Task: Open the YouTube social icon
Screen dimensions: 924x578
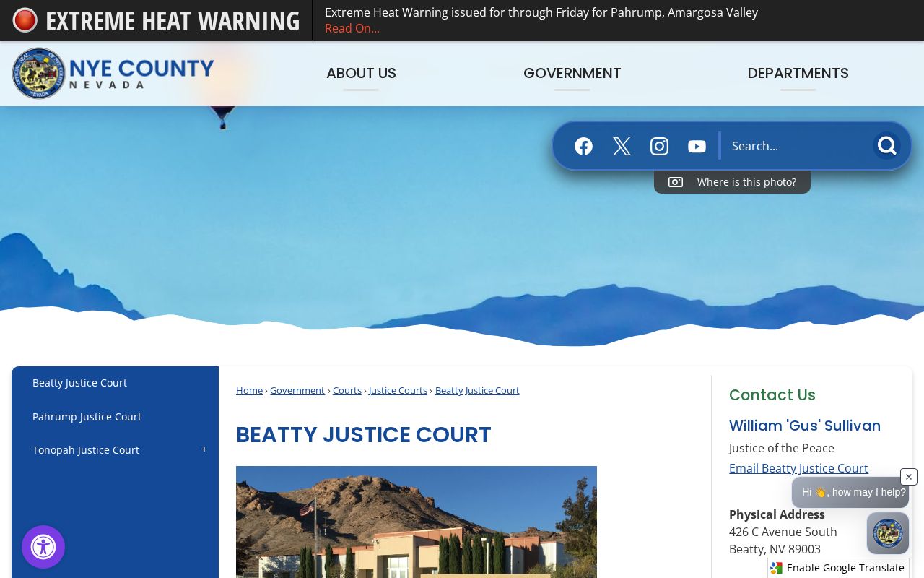Action: [697, 146]
